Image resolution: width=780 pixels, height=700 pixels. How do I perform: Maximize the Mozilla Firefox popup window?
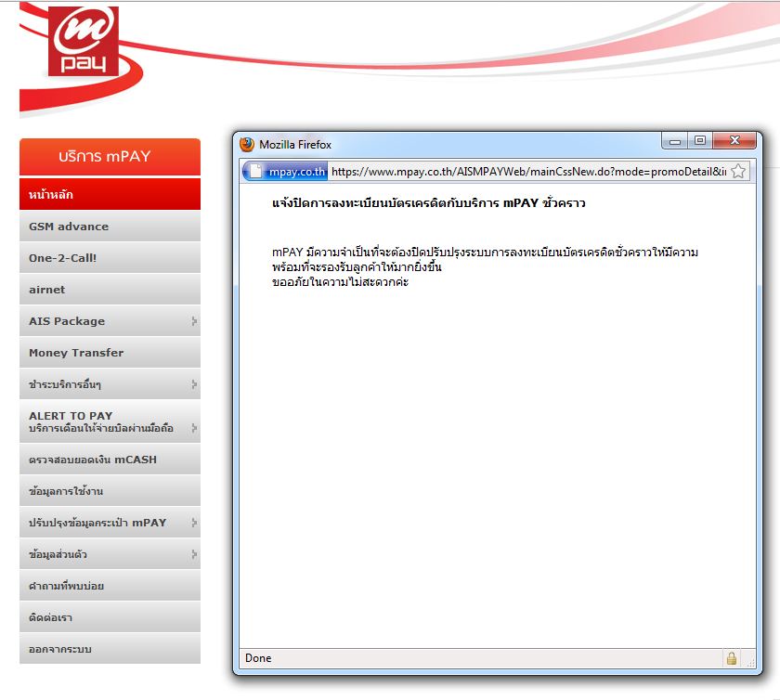pos(700,141)
